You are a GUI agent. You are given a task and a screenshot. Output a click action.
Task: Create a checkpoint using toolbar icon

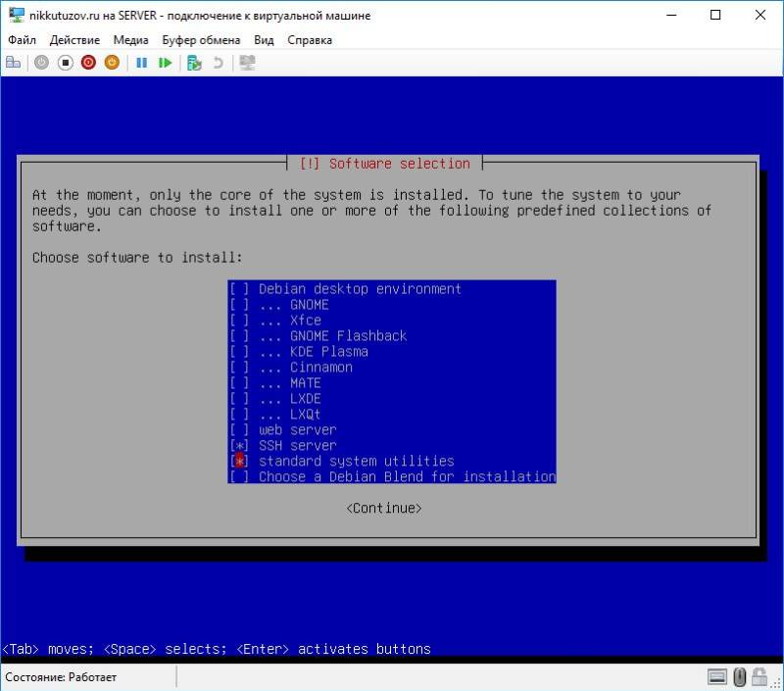(x=193, y=62)
